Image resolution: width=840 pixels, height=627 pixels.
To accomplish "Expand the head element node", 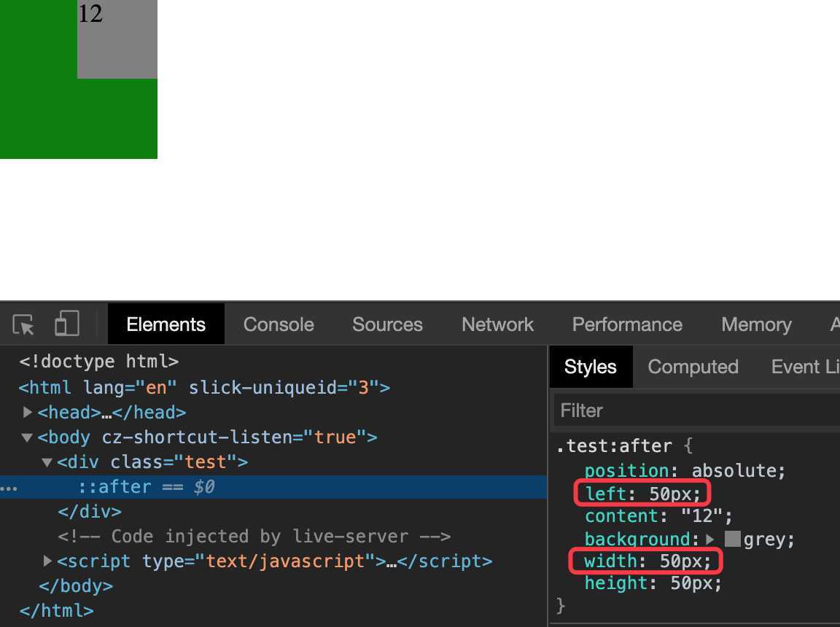I will click(x=27, y=412).
